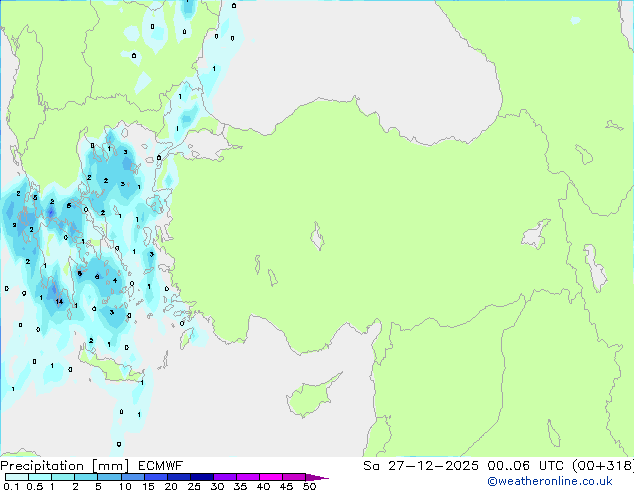Click the '20' legend scale label
The width and height of the screenshot is (634, 490).
(x=171, y=486)
